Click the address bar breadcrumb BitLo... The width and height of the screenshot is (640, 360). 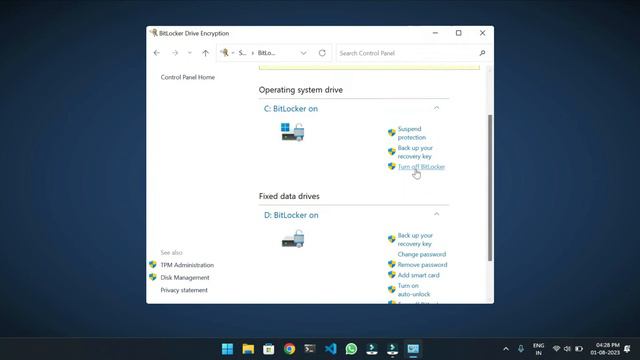click(x=267, y=53)
